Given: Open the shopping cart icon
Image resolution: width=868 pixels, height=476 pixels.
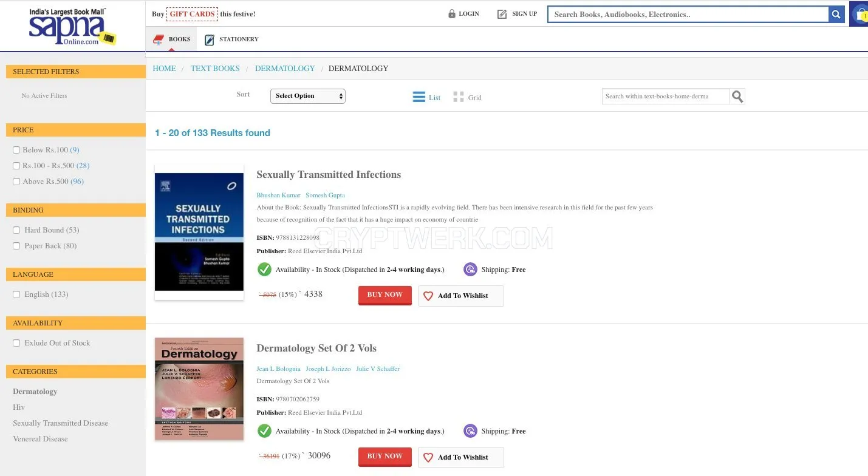Looking at the screenshot, I should (x=860, y=15).
